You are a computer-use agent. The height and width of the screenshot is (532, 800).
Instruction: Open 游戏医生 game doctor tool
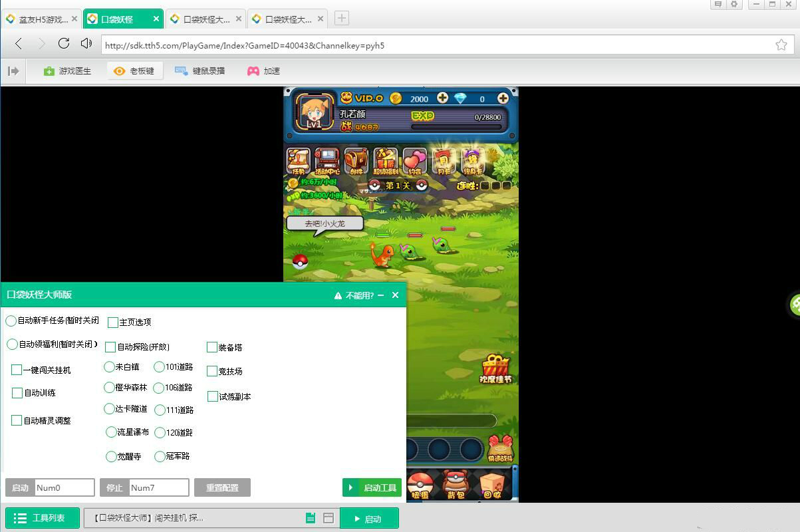[67, 70]
